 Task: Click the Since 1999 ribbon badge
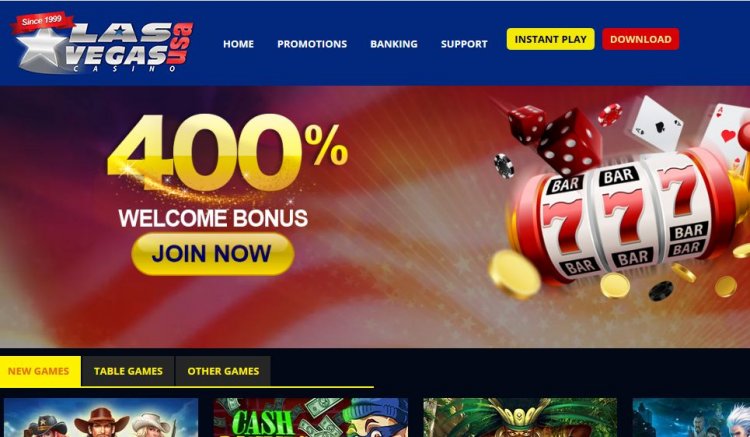tap(42, 22)
